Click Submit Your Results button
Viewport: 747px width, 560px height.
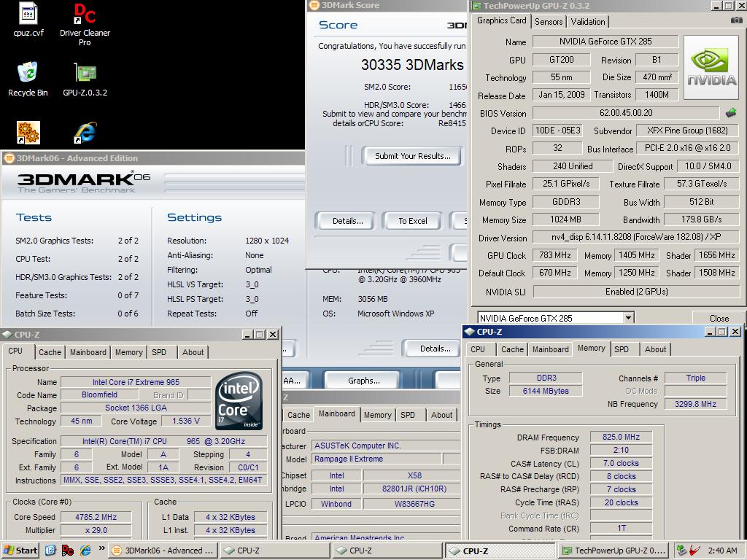pyautogui.click(x=413, y=156)
